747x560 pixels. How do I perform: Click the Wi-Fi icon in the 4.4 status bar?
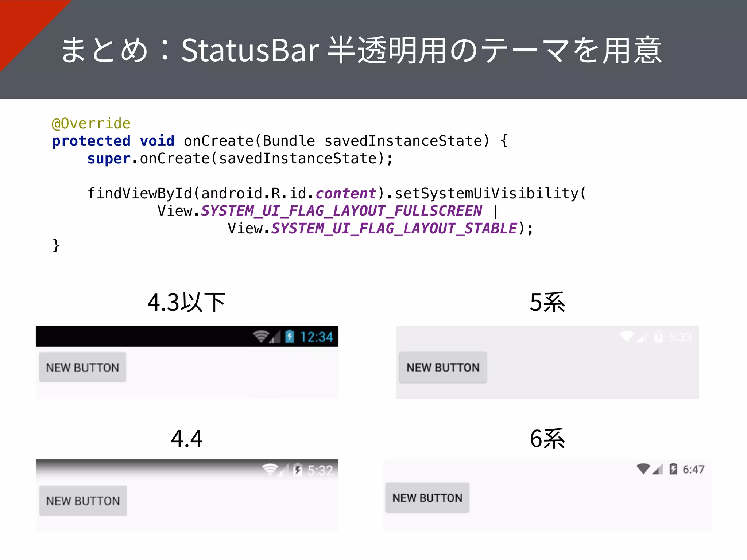[x=270, y=470]
